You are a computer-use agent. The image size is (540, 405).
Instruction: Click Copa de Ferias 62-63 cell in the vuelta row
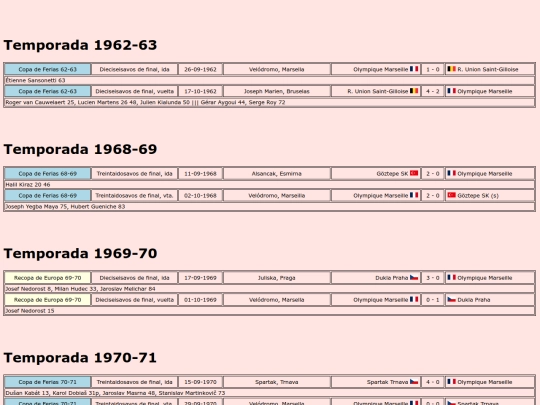tap(48, 91)
